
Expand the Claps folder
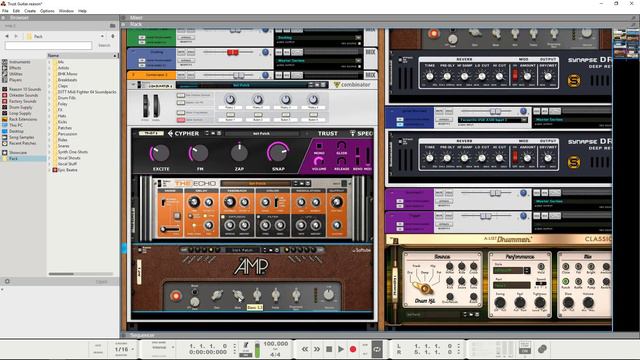tap(49, 86)
